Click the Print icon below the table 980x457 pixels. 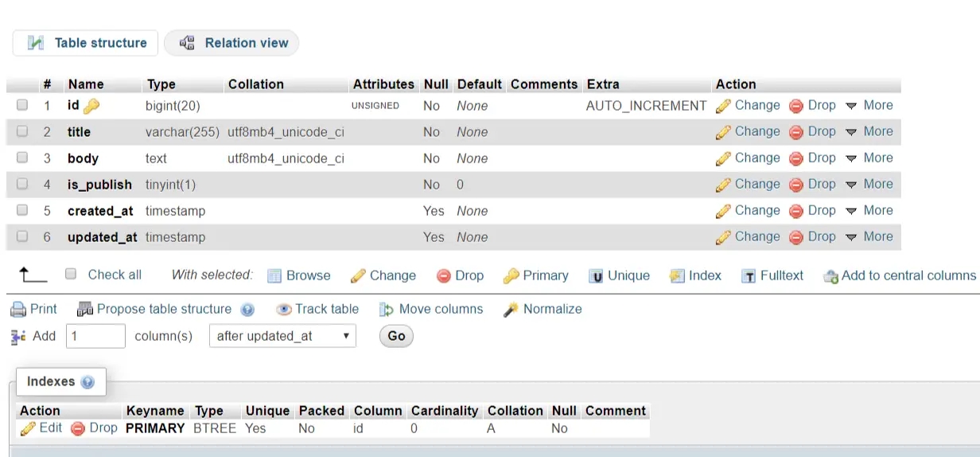(x=18, y=310)
